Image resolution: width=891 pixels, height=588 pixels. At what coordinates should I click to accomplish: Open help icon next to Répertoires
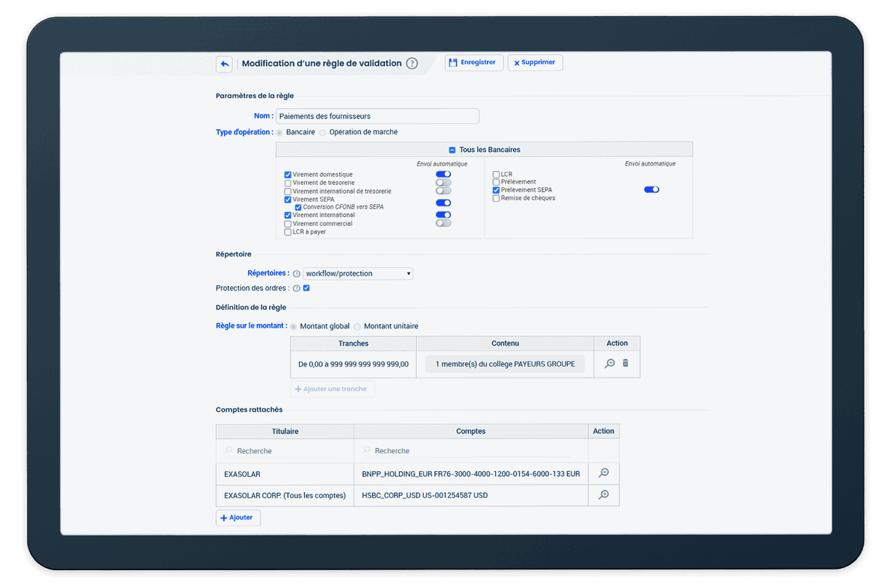coord(296,274)
